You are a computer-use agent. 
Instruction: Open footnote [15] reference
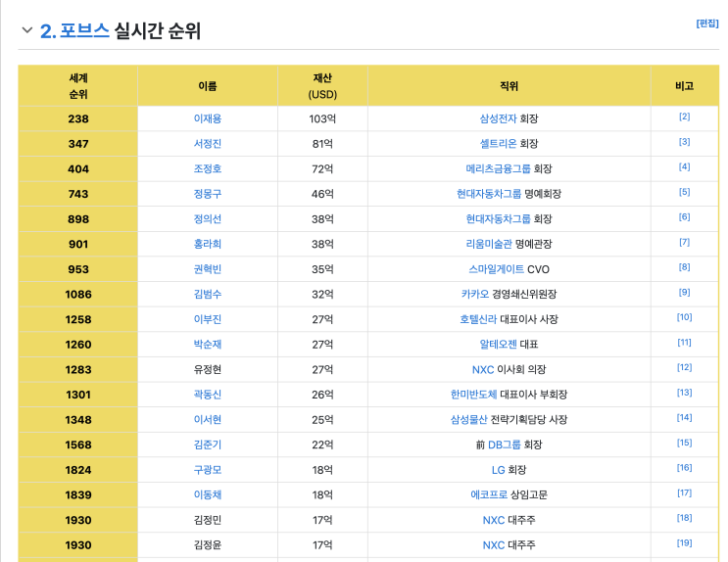pyautogui.click(x=684, y=443)
